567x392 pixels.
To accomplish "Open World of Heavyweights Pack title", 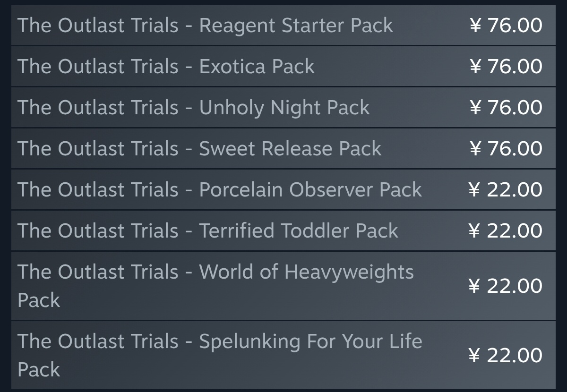I will pos(215,272).
